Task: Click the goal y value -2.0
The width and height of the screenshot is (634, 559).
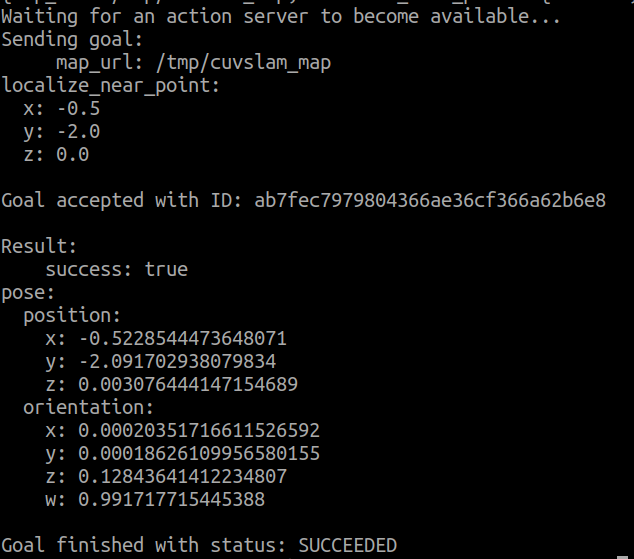Action: [x=78, y=132]
